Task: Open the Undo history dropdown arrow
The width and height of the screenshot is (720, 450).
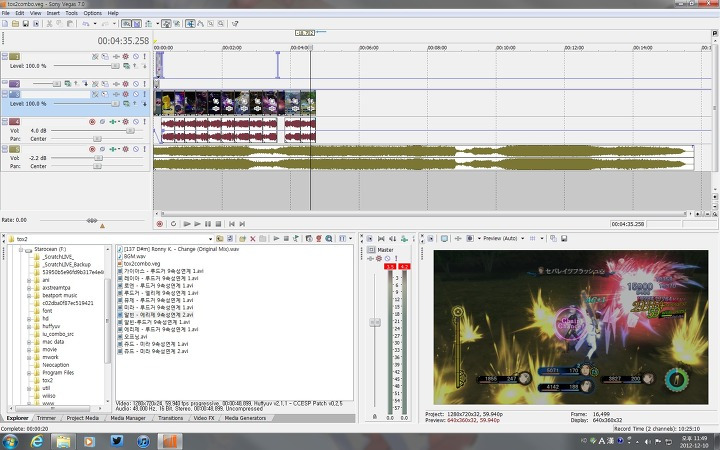Action: click(x=95, y=23)
